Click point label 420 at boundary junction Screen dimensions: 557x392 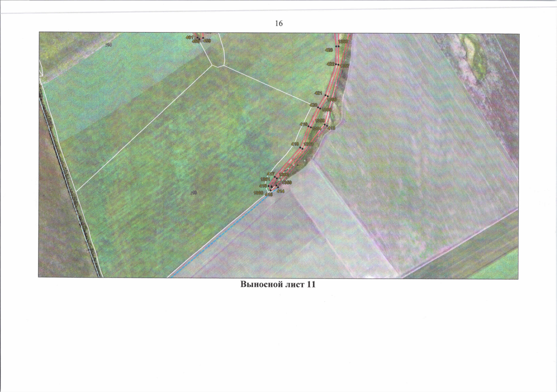coord(313,105)
